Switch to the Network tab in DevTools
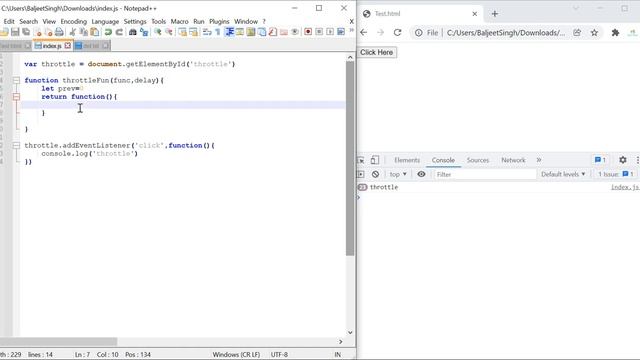Viewport: 640px width, 360px height. pos(513,160)
